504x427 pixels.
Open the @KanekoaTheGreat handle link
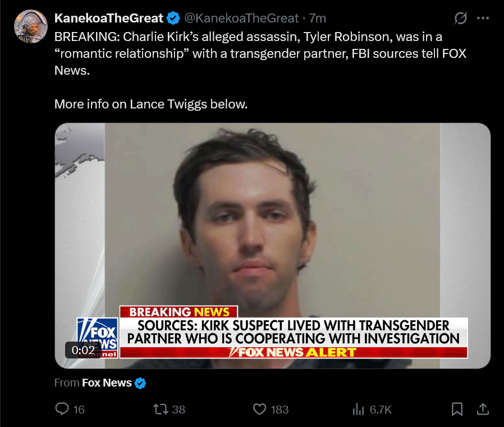point(242,19)
